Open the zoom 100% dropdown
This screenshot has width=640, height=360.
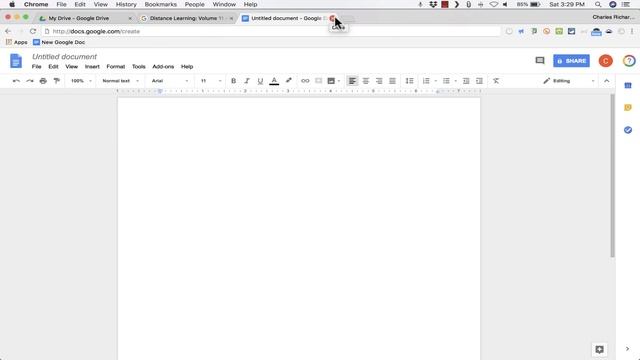pyautogui.click(x=81, y=81)
